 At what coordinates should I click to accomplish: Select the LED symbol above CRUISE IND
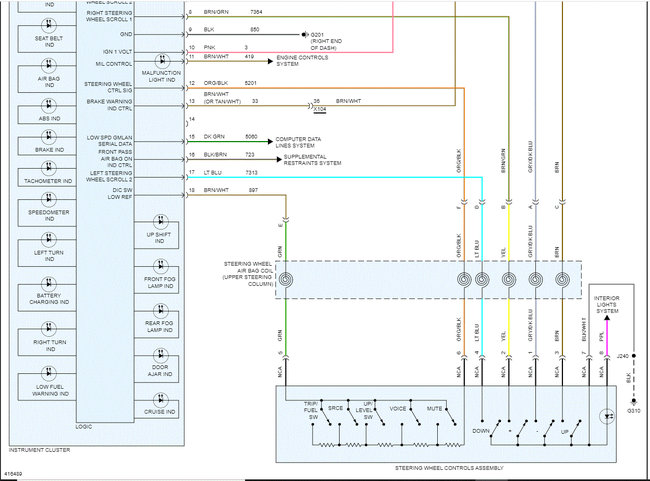pos(160,400)
